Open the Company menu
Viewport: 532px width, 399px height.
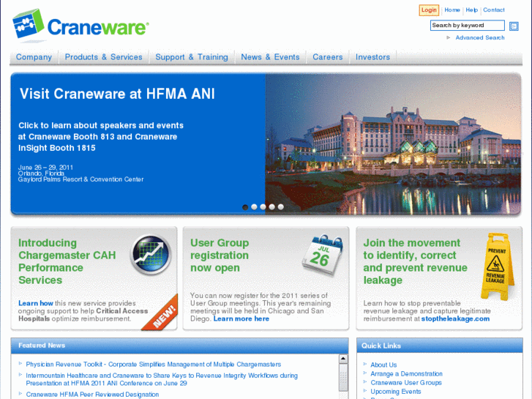click(34, 57)
